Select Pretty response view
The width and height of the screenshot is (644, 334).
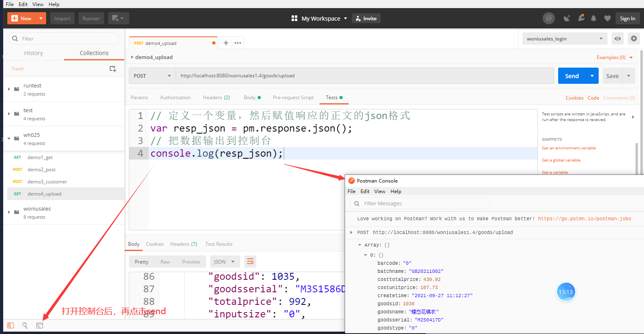(141, 262)
